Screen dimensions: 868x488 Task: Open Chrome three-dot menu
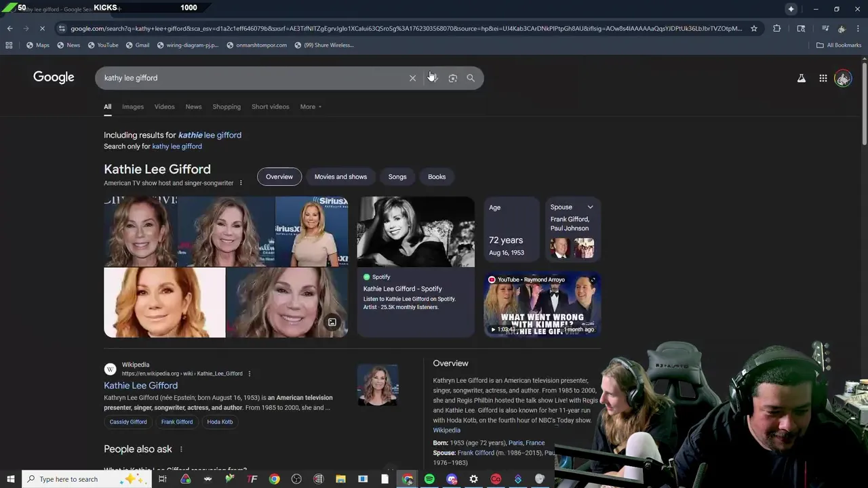(x=858, y=28)
